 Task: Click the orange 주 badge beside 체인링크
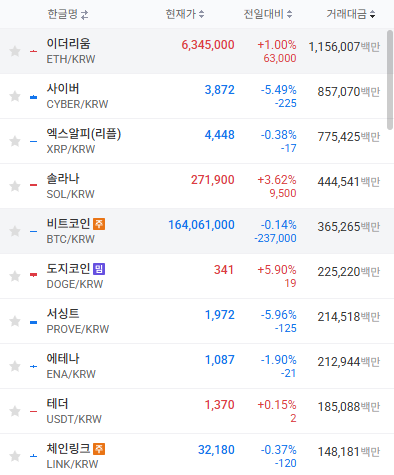[x=99, y=449]
